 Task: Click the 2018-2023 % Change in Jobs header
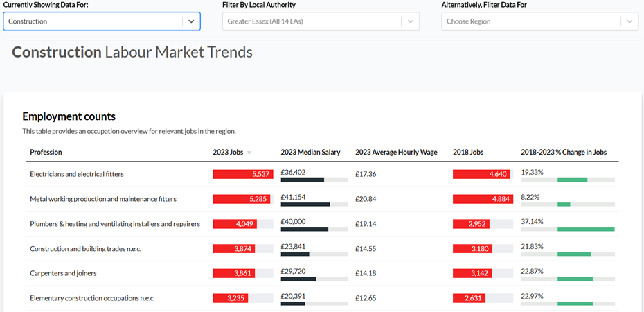pos(564,153)
